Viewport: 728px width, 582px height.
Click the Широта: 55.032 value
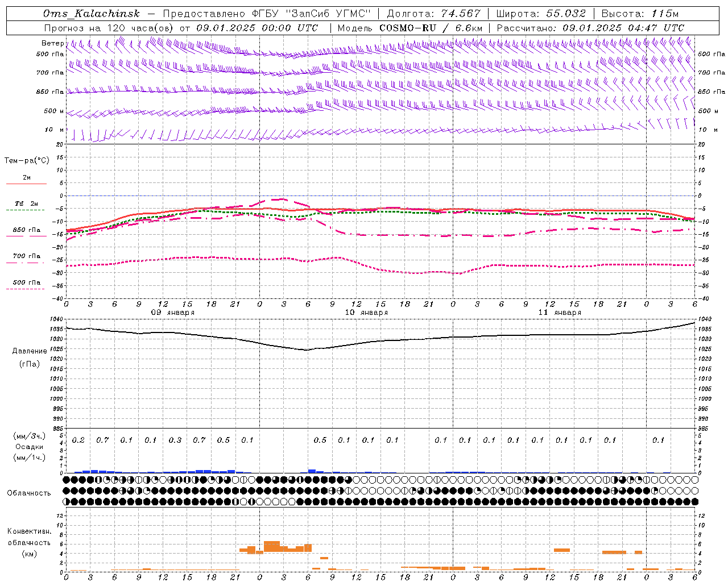pyautogui.click(x=541, y=14)
